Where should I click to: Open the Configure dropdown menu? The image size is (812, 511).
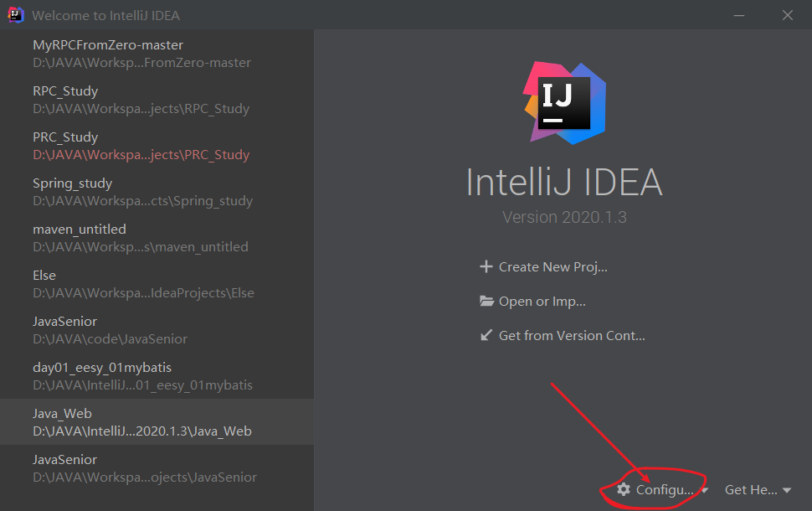662,490
